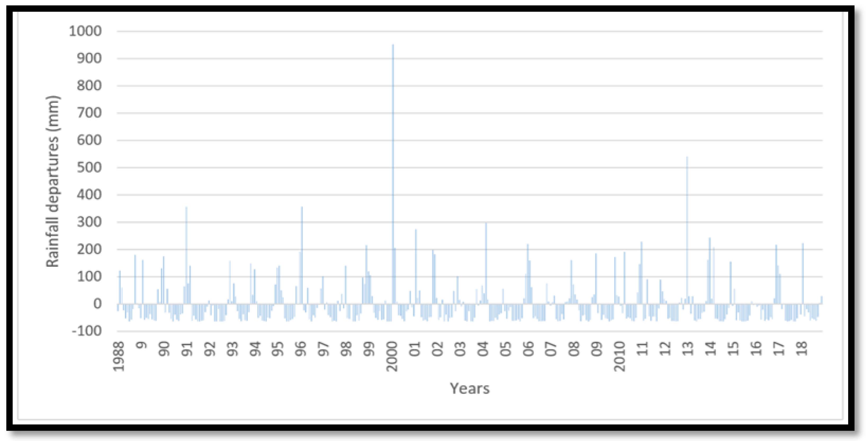Click the 1988 x-axis label

click(119, 357)
